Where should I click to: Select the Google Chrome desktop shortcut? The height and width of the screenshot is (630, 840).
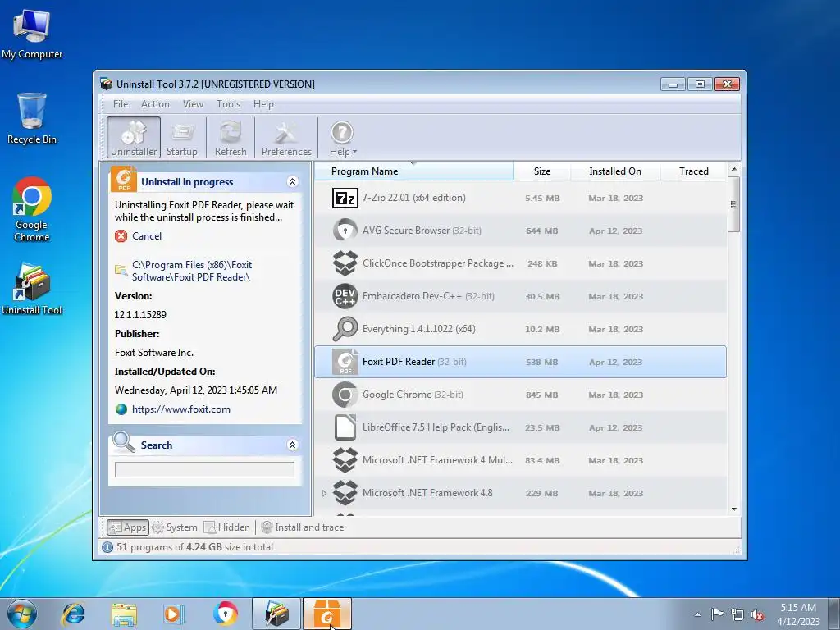tap(32, 209)
